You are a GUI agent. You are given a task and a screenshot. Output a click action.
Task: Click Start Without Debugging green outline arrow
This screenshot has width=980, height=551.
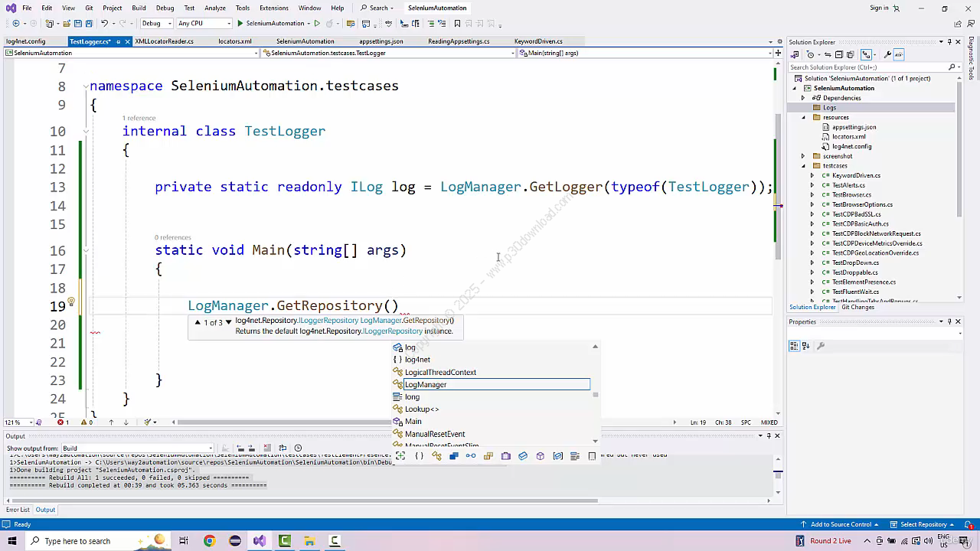317,23
